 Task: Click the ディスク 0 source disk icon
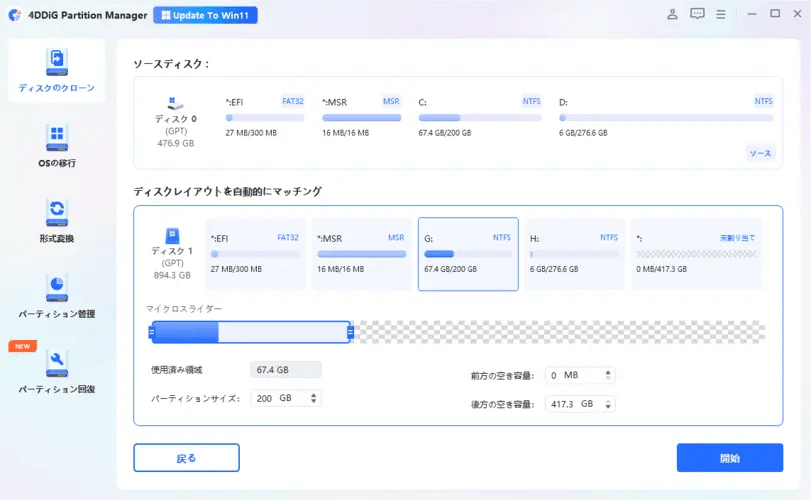pyautogui.click(x=175, y=103)
